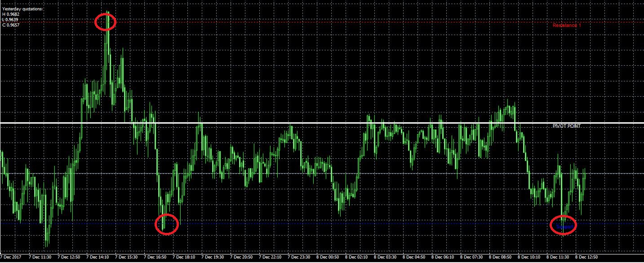Click the '8 Dec 02:10' time axis label
Image resolution: width=644 pixels, height=263 pixels.
coord(357,258)
